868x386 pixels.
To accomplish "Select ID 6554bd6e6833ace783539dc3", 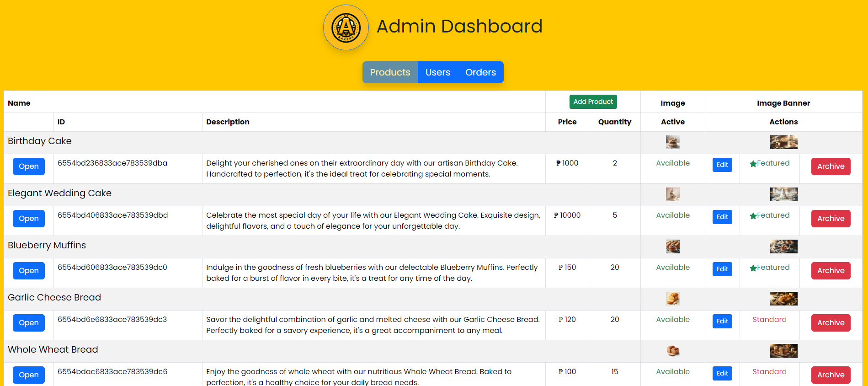I will [112, 320].
